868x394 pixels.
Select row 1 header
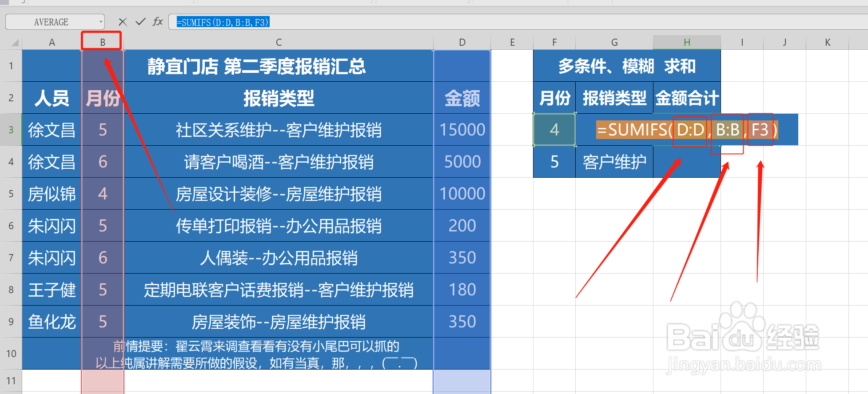[x=11, y=66]
